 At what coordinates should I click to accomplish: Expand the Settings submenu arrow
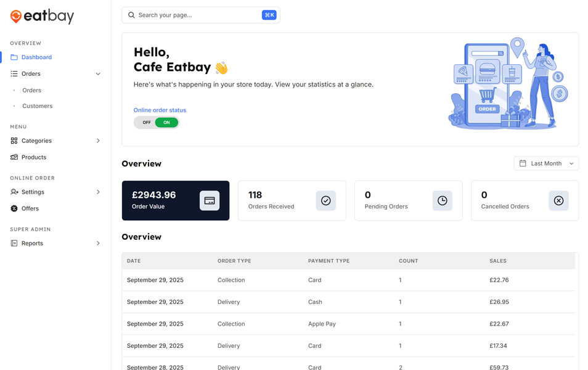(98, 192)
